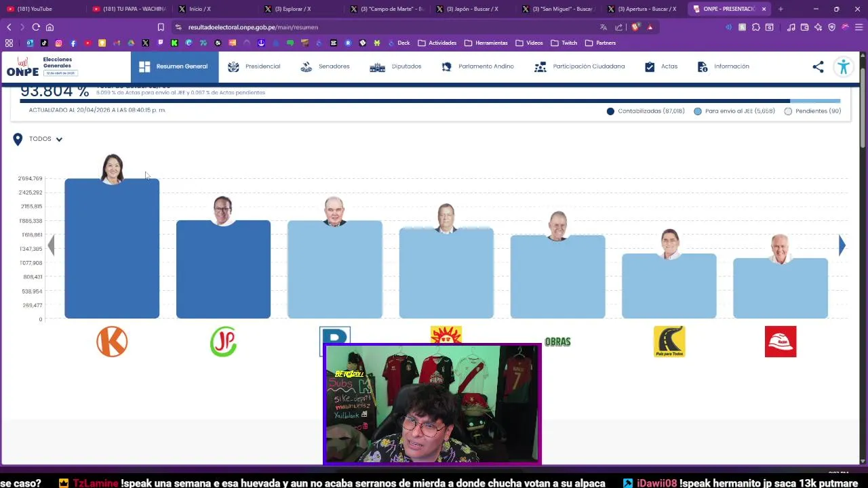The image size is (868, 488).
Task: Click the red helmet party logo
Action: (781, 342)
